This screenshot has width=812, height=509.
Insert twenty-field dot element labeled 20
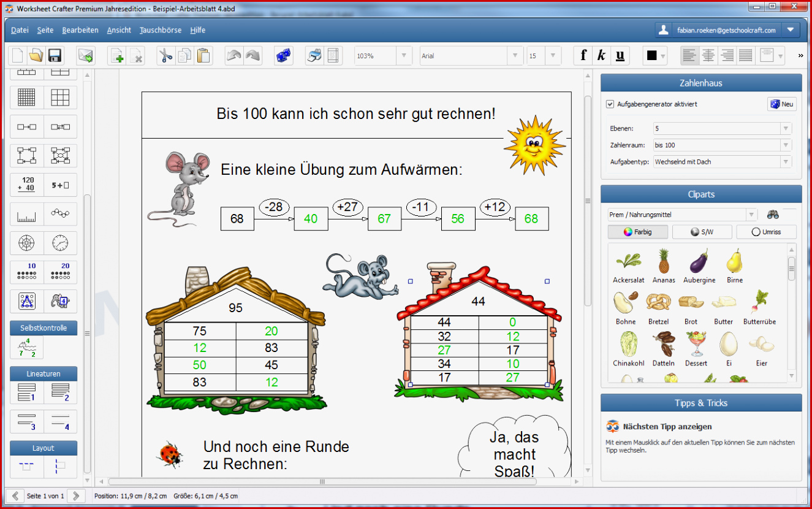tap(60, 272)
